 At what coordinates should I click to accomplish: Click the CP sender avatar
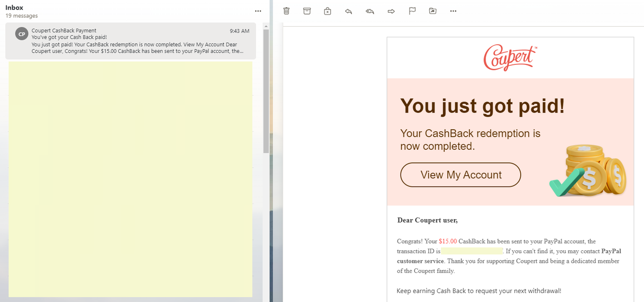point(22,34)
